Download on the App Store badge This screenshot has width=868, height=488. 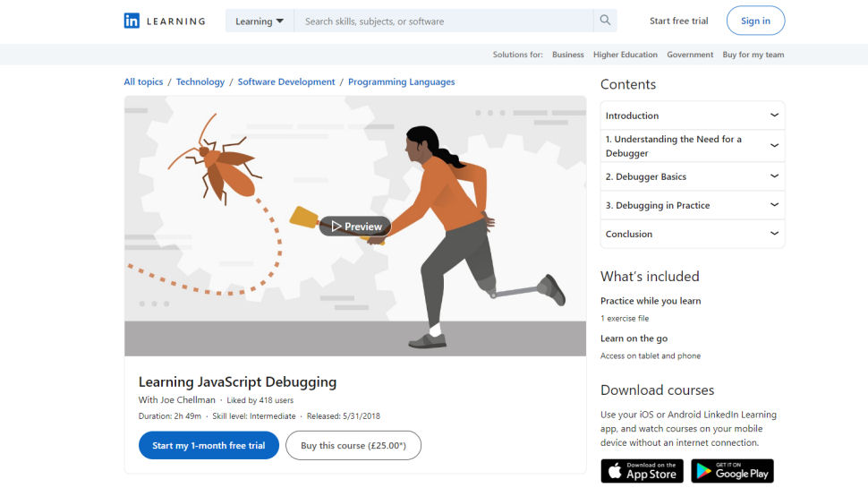point(642,471)
